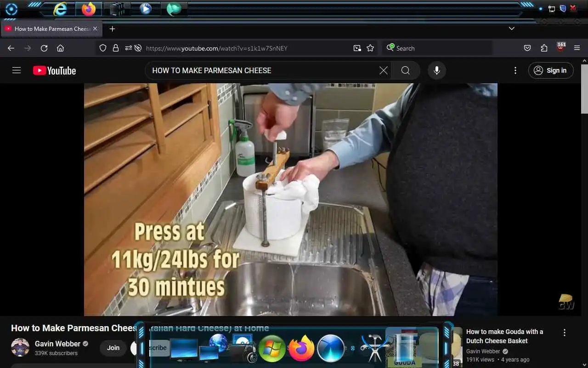This screenshot has width=588, height=368.
Task: Open Gavin Webber channel name link
Action: coord(57,344)
